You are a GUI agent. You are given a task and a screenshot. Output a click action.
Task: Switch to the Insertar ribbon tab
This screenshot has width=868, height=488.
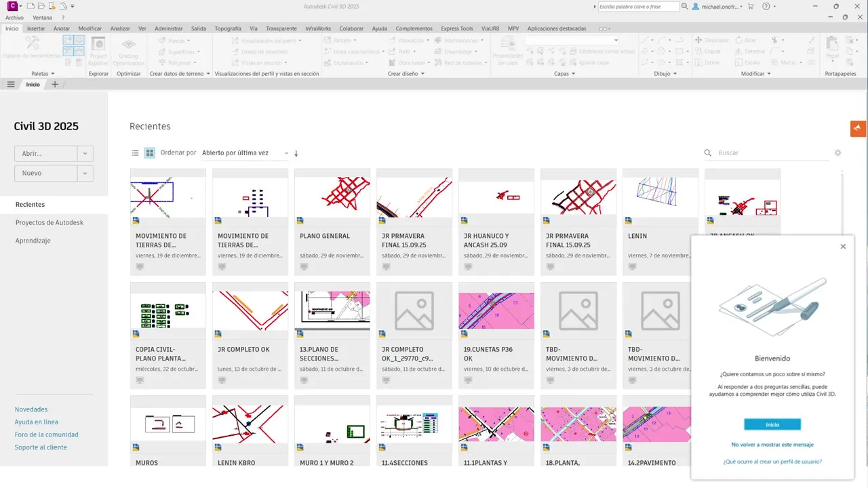(x=36, y=28)
